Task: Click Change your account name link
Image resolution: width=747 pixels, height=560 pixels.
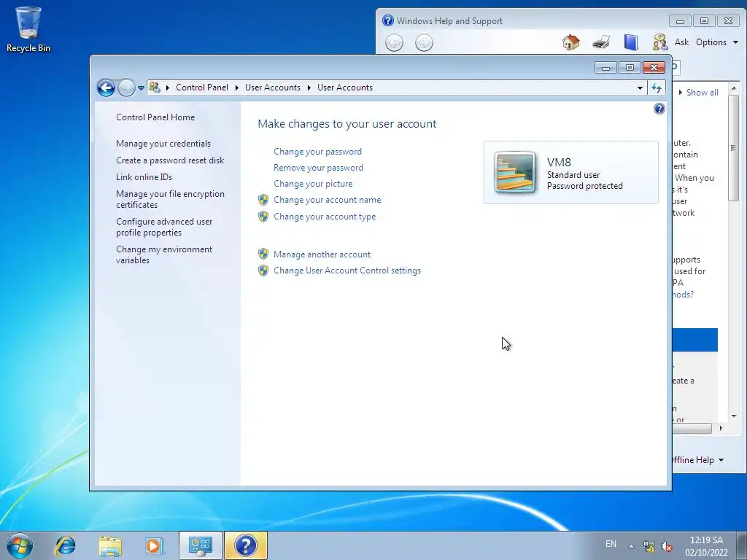Action: coord(328,200)
